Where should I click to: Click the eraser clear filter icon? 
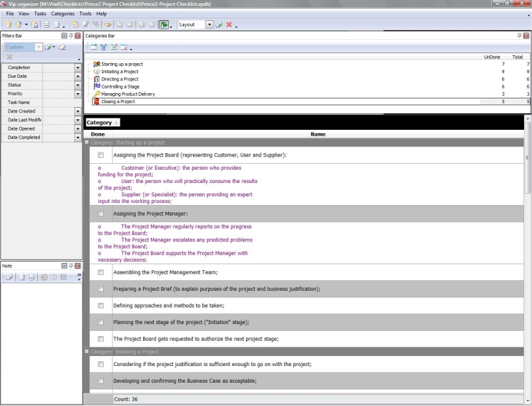63,47
